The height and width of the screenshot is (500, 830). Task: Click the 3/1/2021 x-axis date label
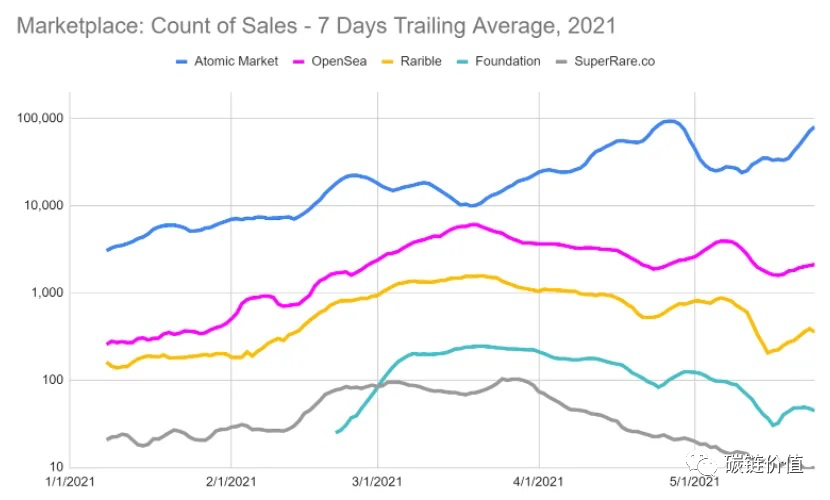377,481
